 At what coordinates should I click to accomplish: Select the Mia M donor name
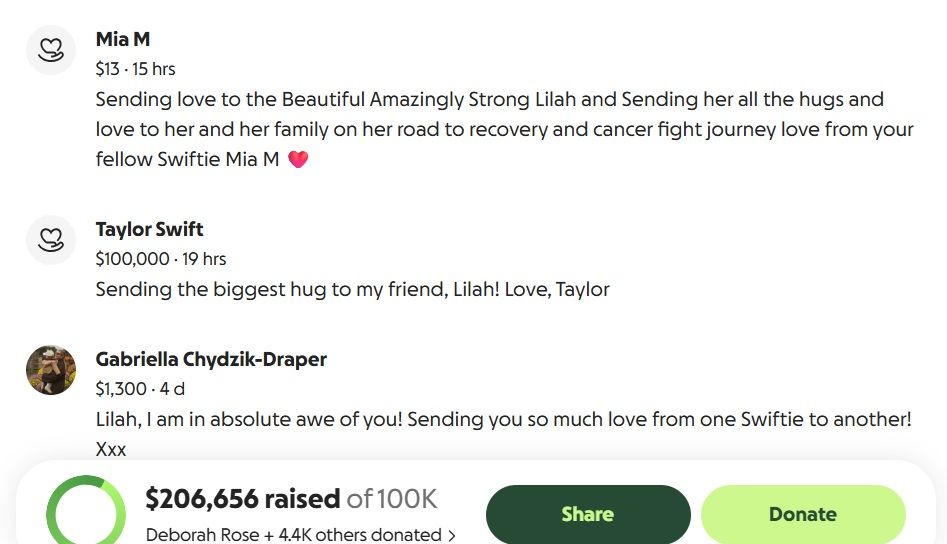pos(123,39)
